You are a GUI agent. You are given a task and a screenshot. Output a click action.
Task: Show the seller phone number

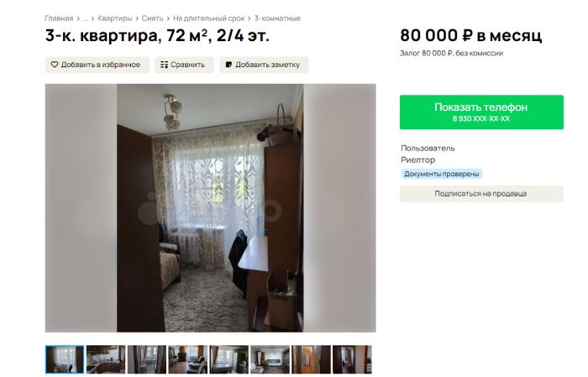pyautogui.click(x=481, y=112)
